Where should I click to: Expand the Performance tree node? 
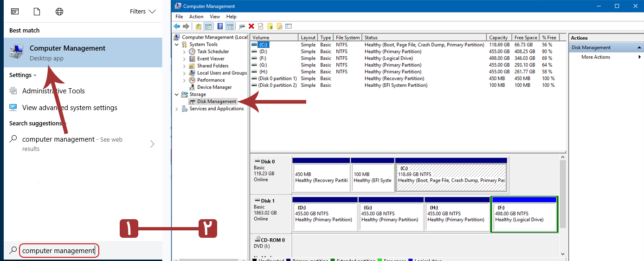pos(184,80)
